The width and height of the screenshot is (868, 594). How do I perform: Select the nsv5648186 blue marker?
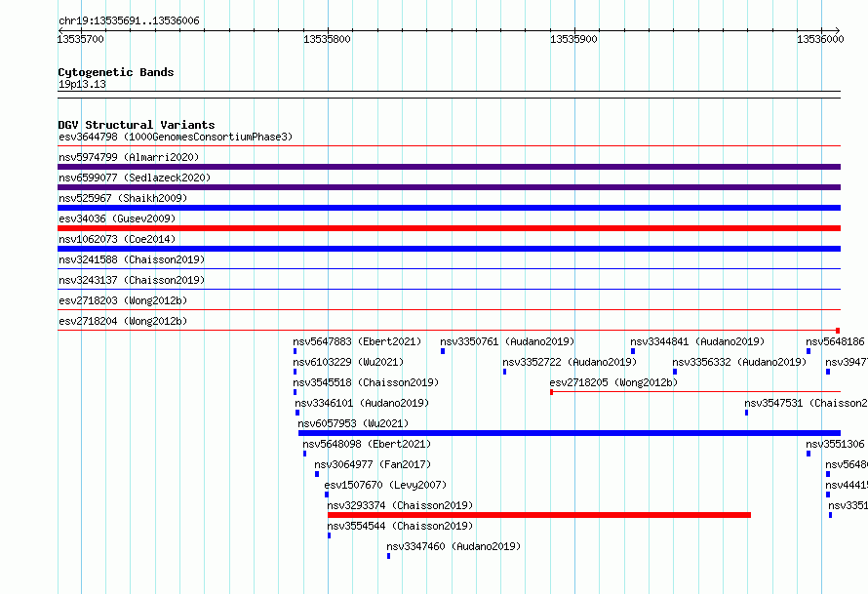coord(809,351)
